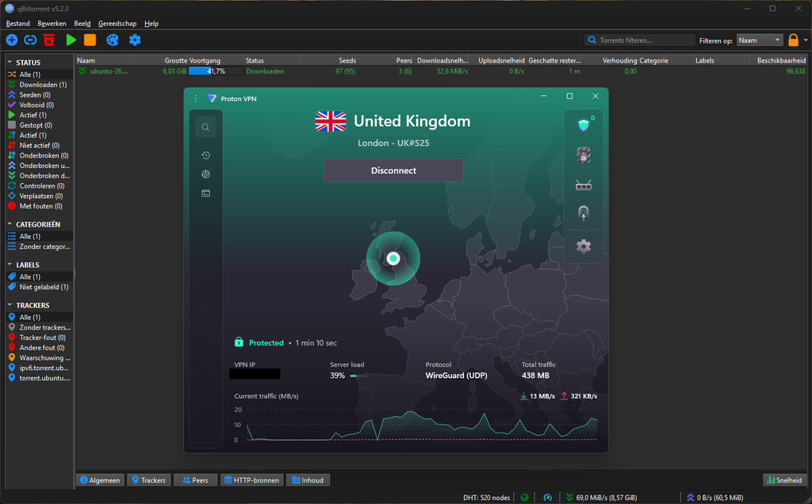Open the Help menu in qBittorrent
Screen dimensions: 812x504
[x=151, y=23]
